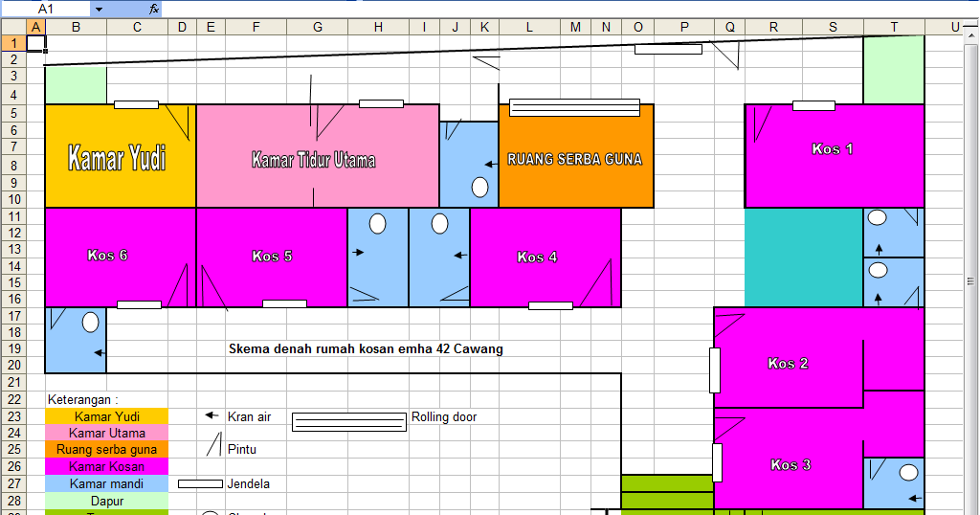Select the teal room shape below Kos 1

click(804, 257)
